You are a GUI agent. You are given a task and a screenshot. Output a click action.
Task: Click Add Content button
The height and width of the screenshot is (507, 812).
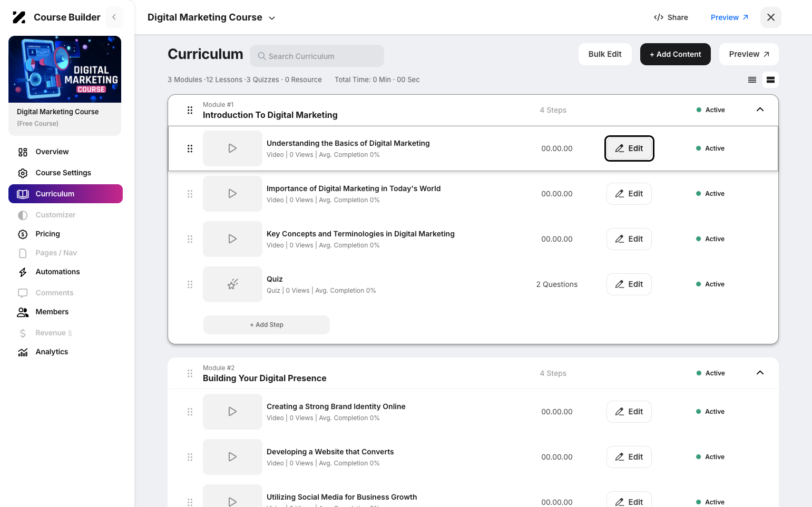pos(676,54)
